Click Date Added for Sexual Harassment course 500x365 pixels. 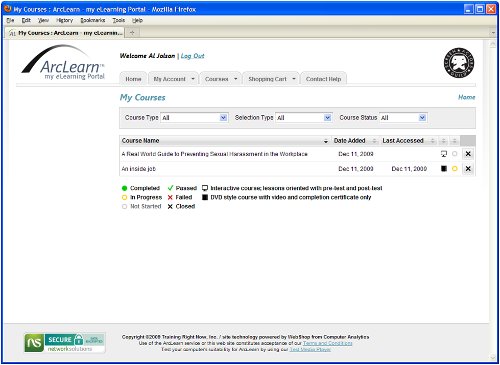(x=356, y=154)
